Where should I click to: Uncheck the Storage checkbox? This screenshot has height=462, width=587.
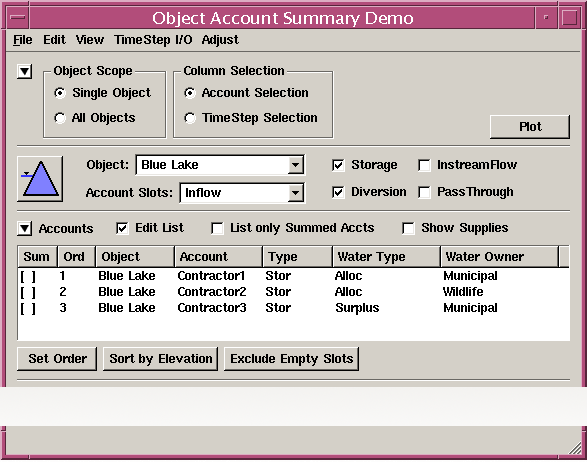[338, 165]
